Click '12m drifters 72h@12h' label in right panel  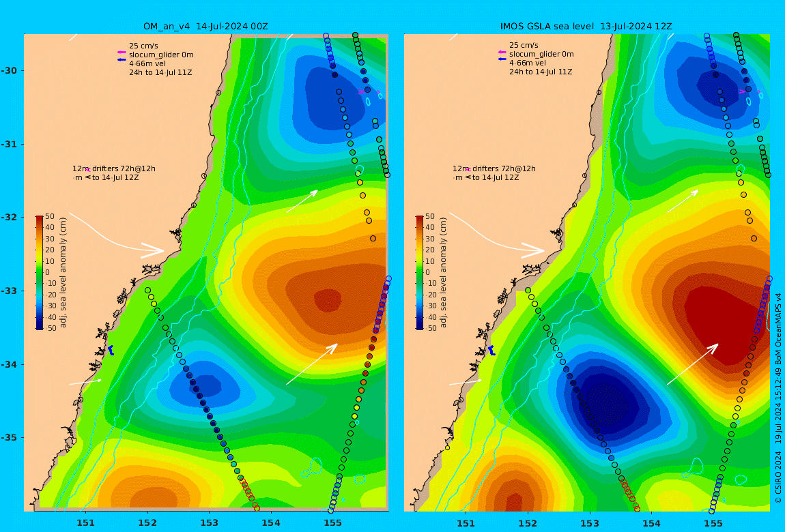(494, 169)
